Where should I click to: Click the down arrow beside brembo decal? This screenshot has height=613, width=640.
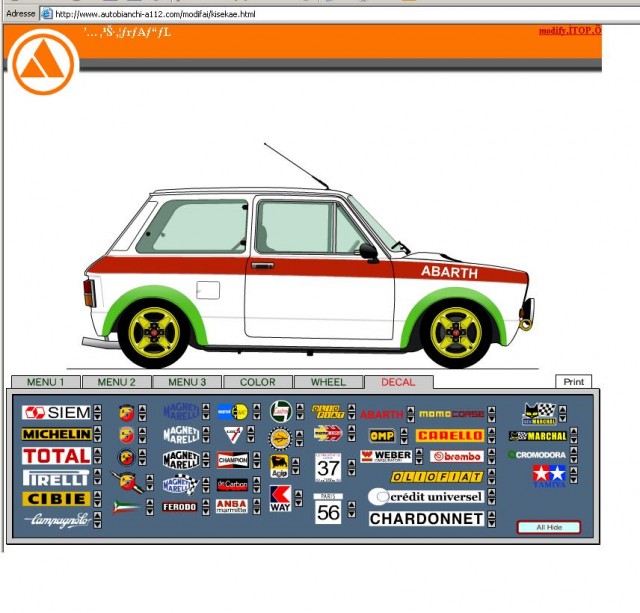(491, 460)
